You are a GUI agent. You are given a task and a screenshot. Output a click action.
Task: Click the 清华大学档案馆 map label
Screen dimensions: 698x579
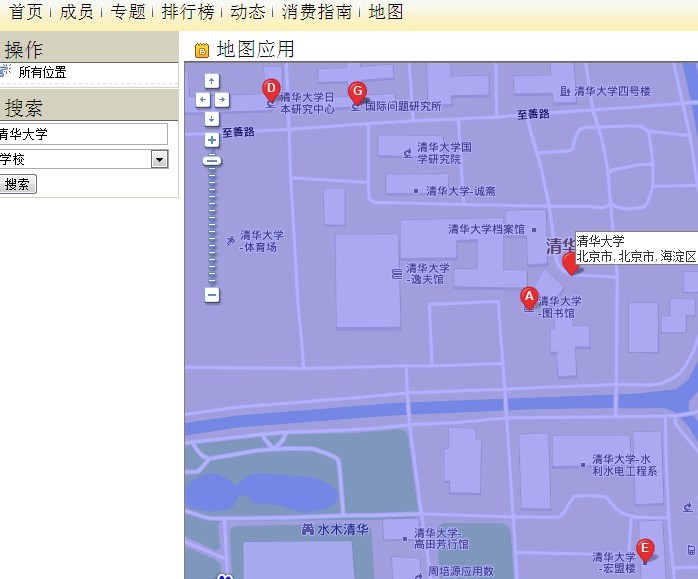(x=487, y=229)
